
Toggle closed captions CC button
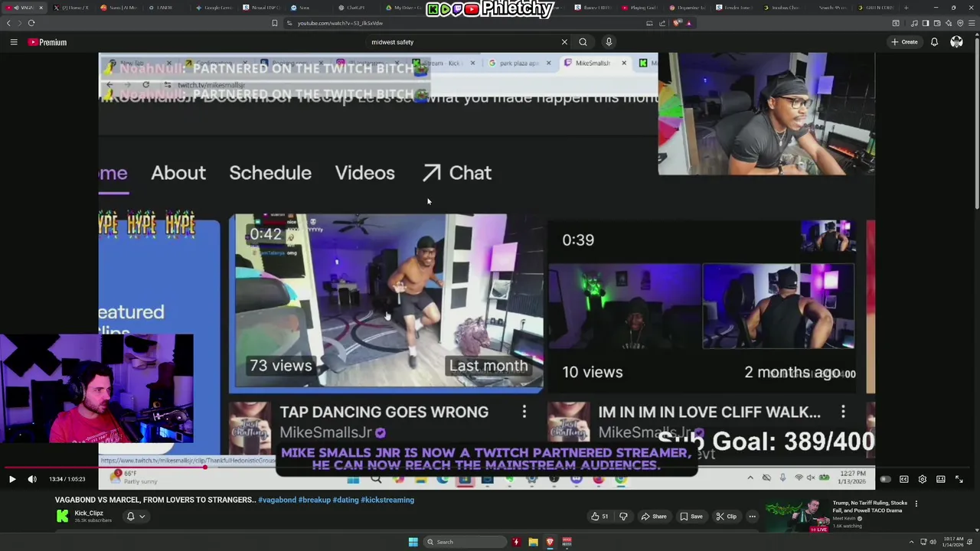click(904, 479)
